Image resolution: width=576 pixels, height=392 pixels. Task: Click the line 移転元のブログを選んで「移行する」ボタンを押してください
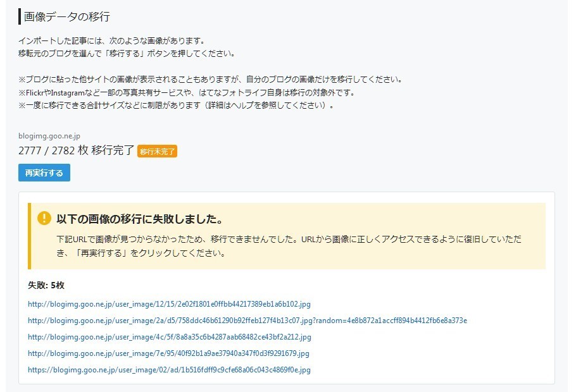tap(127, 54)
